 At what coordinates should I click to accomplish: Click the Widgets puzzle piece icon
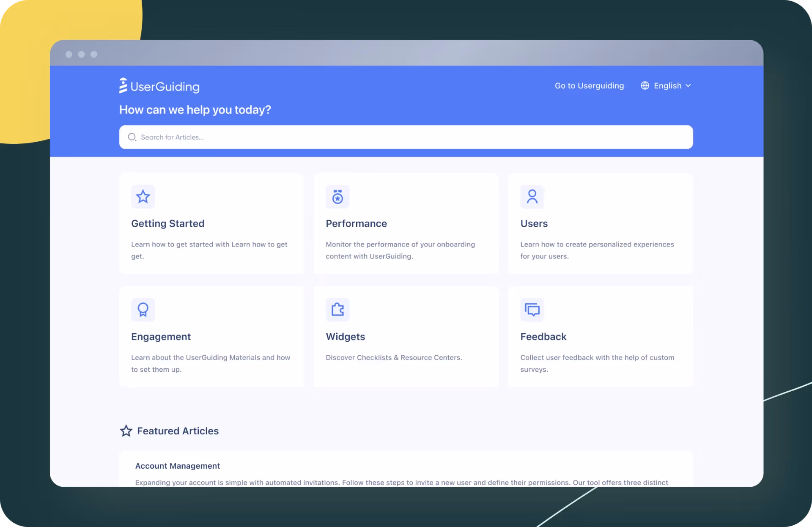(337, 310)
